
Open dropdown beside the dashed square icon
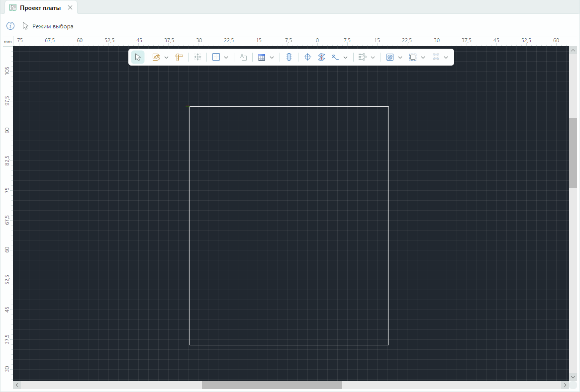point(423,57)
